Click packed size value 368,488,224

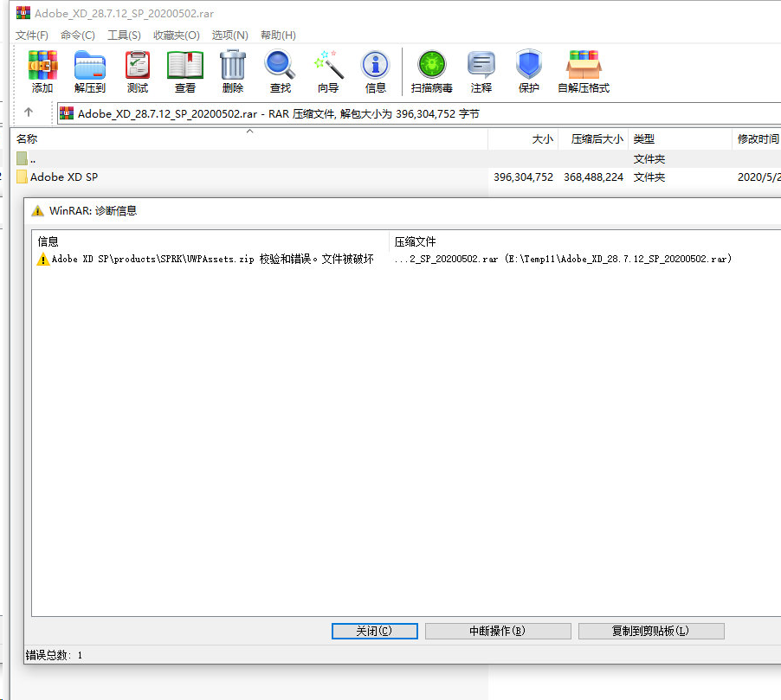coord(593,177)
